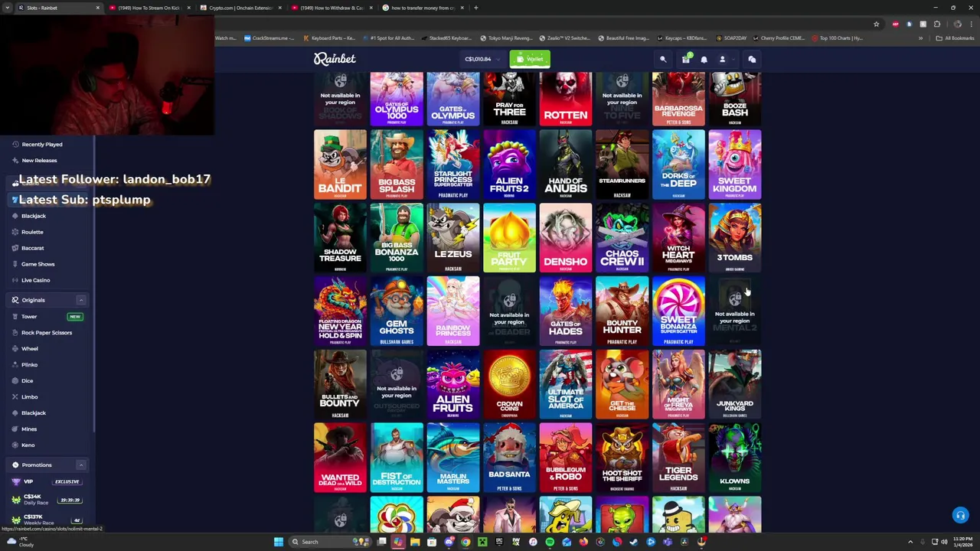
Task: Open C$34K Daily Race promotion
Action: (46, 499)
